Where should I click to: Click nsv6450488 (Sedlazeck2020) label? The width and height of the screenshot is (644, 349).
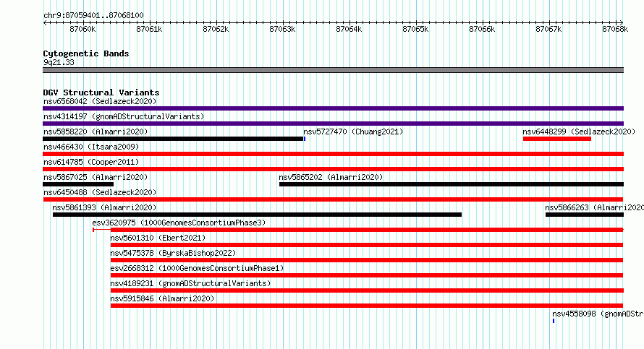coord(100,192)
